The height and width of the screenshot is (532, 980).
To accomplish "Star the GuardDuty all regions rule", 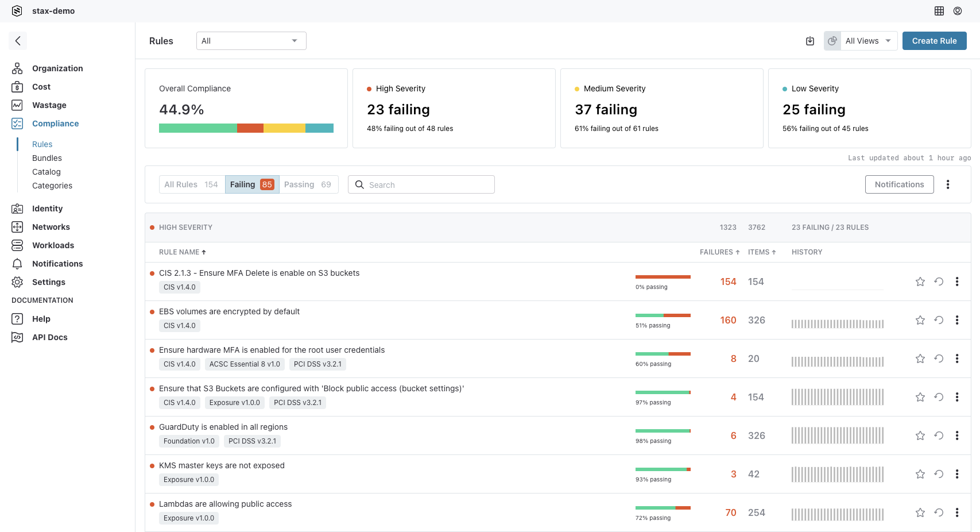I will (x=920, y=435).
